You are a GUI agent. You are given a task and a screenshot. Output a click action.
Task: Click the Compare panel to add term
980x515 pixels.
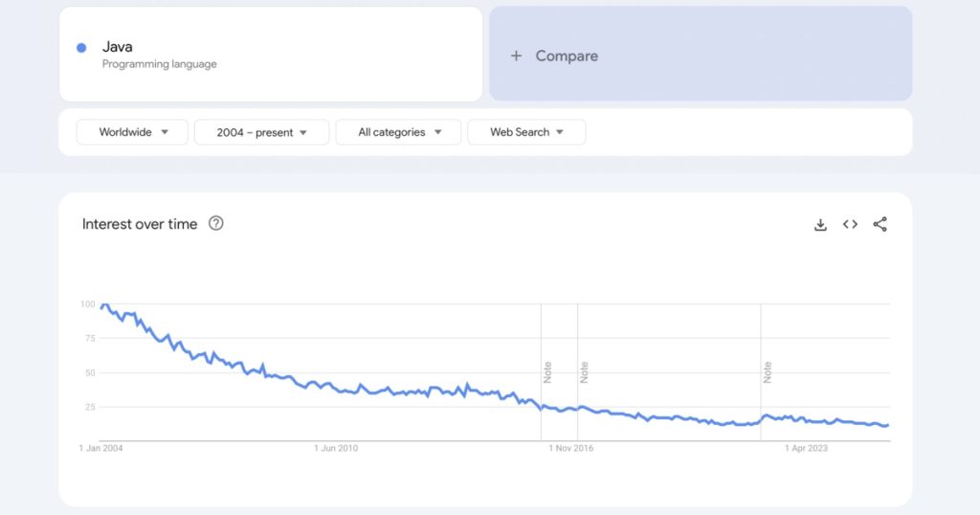coord(701,55)
